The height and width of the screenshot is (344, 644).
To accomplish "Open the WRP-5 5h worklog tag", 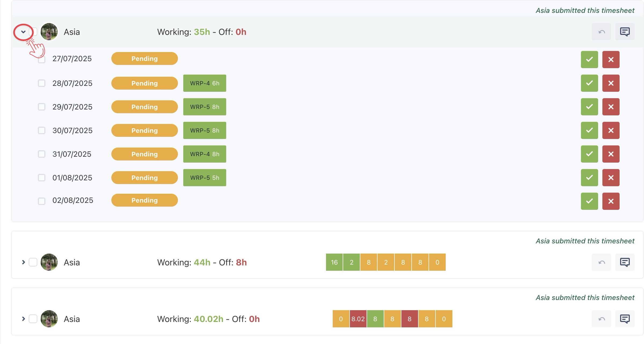I will pos(204,178).
